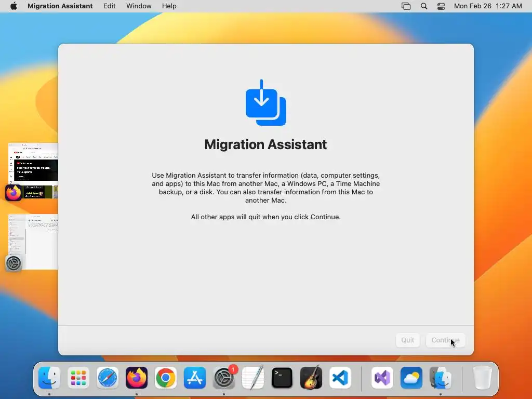
Task: Open System Settings from the Dock
Action: [x=224, y=378]
